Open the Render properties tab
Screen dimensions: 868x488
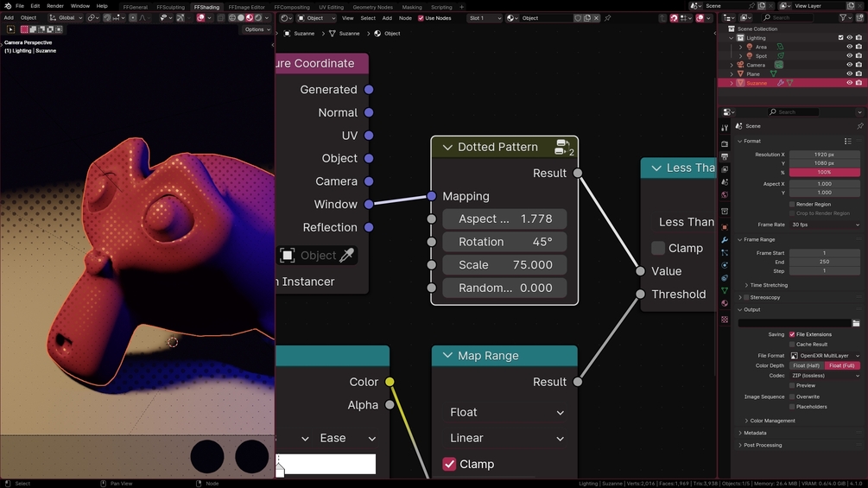click(725, 144)
